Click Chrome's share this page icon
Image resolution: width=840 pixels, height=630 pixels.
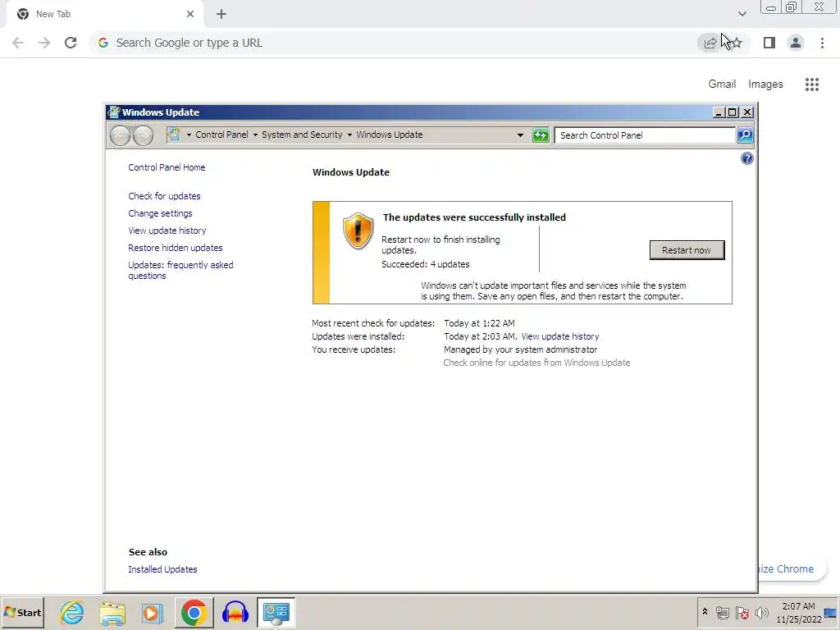[x=710, y=43]
